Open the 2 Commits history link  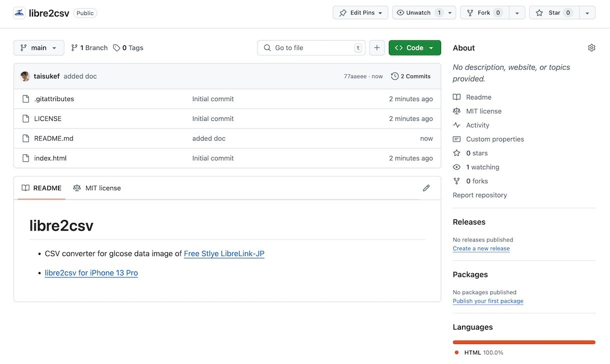tap(411, 76)
